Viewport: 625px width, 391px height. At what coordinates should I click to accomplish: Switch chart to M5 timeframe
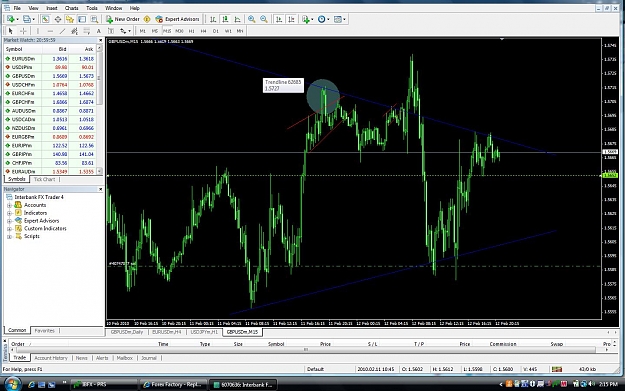click(155, 31)
